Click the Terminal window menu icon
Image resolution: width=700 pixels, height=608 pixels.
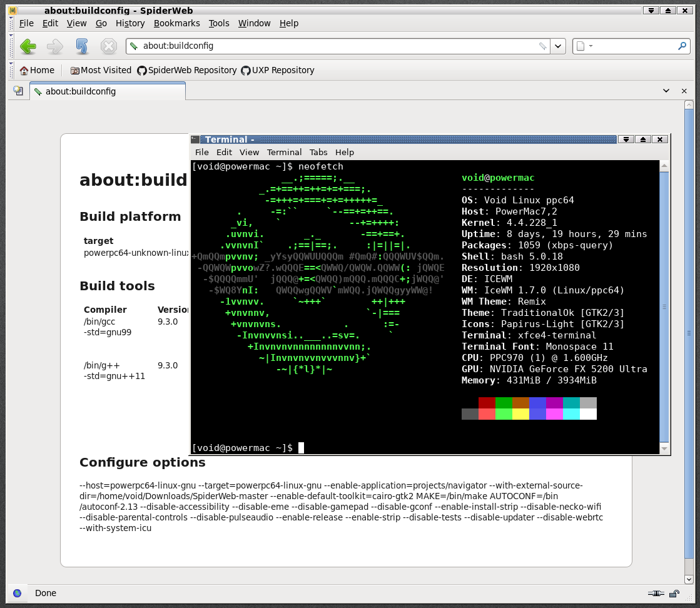coord(195,139)
